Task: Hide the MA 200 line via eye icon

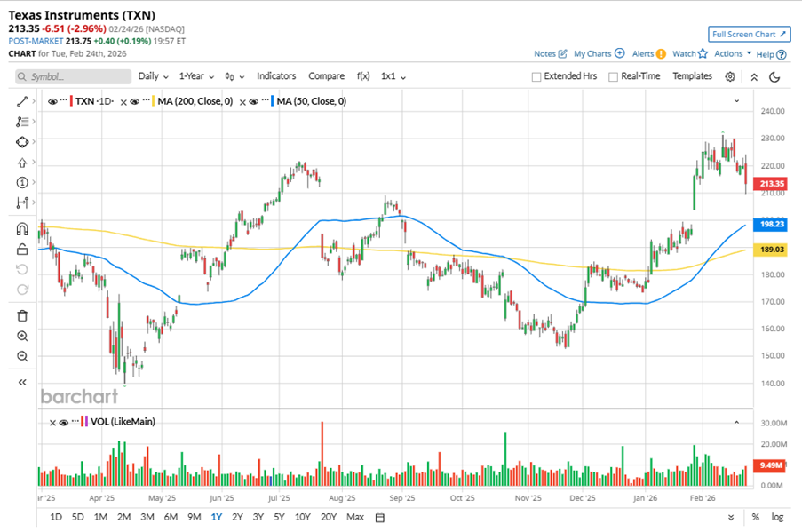Action: click(x=135, y=101)
